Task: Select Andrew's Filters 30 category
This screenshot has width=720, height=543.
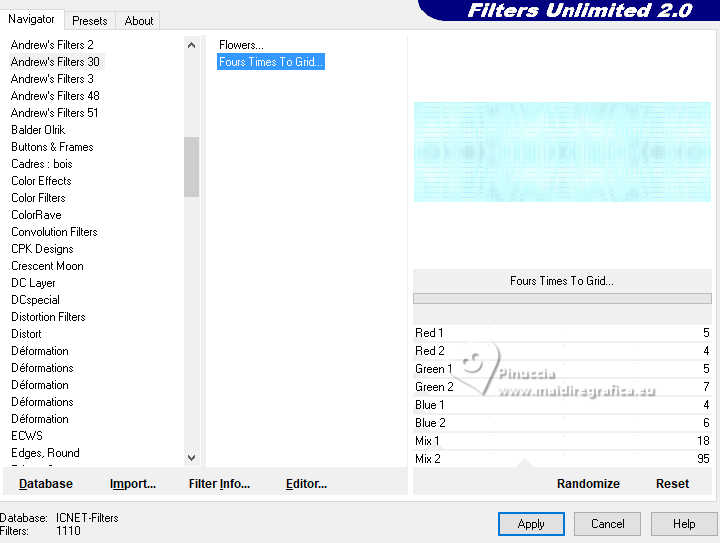Action: (55, 62)
